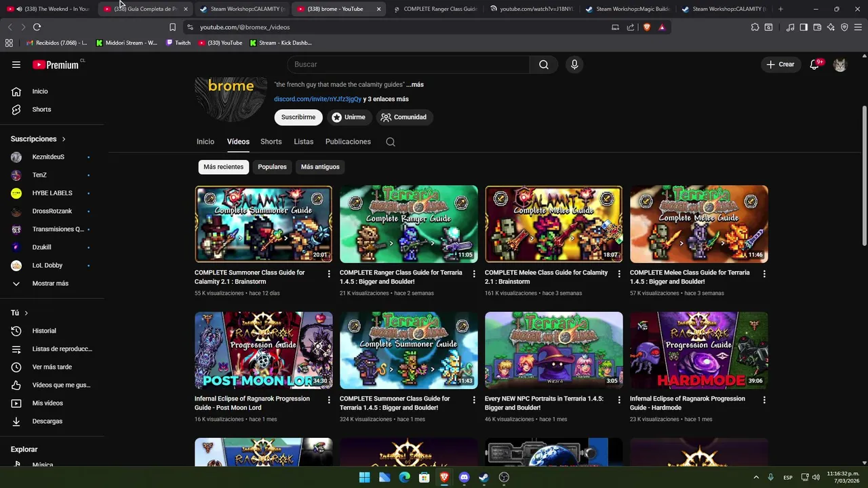Expand the Tú section chevron

26,313
